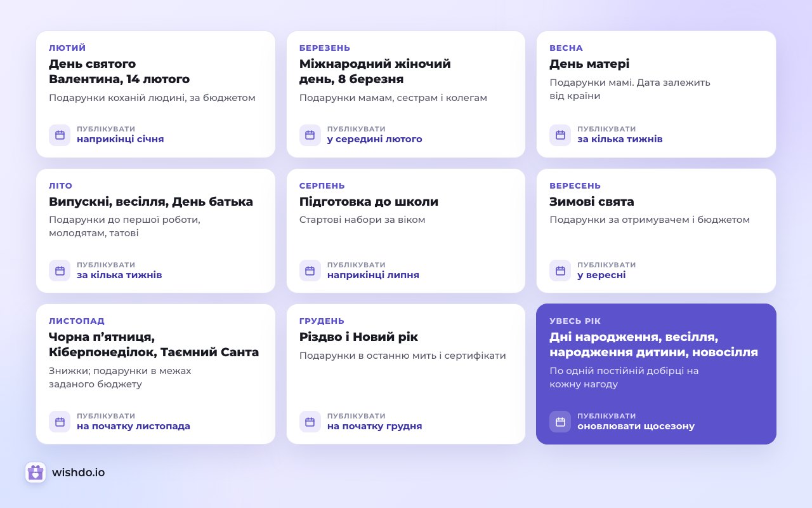Click the ГРУДЕНЬ month label

pos(322,321)
